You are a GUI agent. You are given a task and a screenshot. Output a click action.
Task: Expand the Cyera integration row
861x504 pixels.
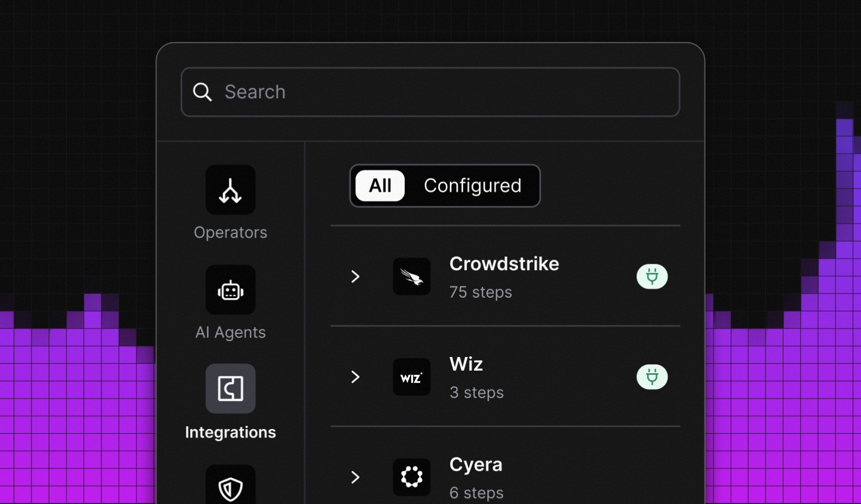coord(355,477)
